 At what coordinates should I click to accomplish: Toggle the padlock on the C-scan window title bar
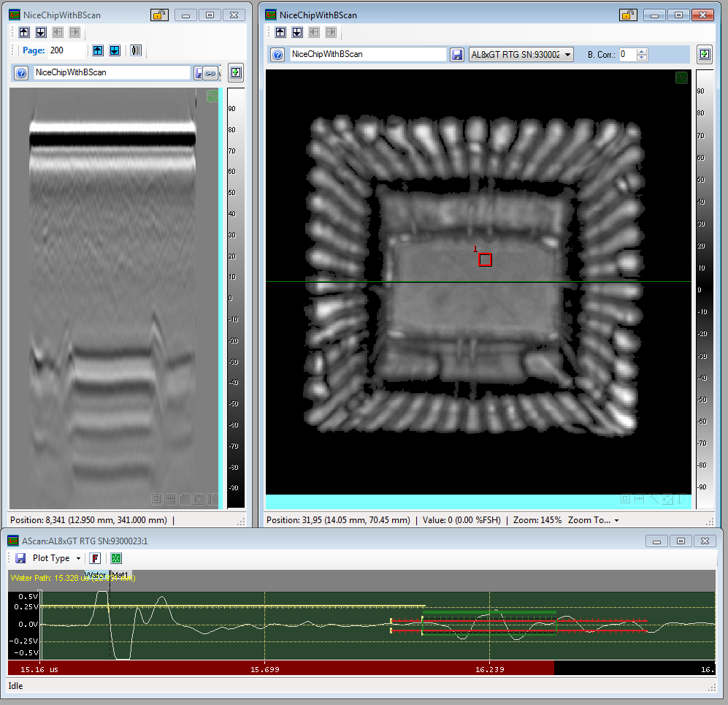[x=627, y=15]
